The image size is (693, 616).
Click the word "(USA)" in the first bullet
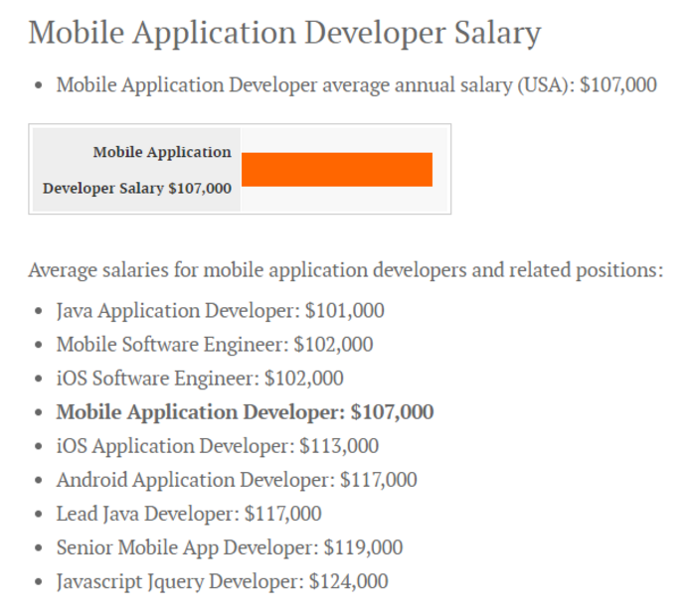tap(540, 84)
